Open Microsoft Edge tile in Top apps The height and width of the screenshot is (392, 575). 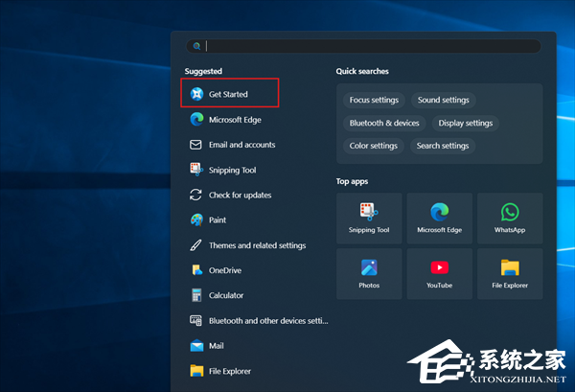439,219
